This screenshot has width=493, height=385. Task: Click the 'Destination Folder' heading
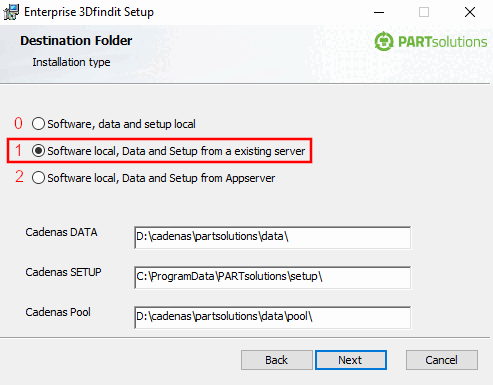tap(76, 41)
